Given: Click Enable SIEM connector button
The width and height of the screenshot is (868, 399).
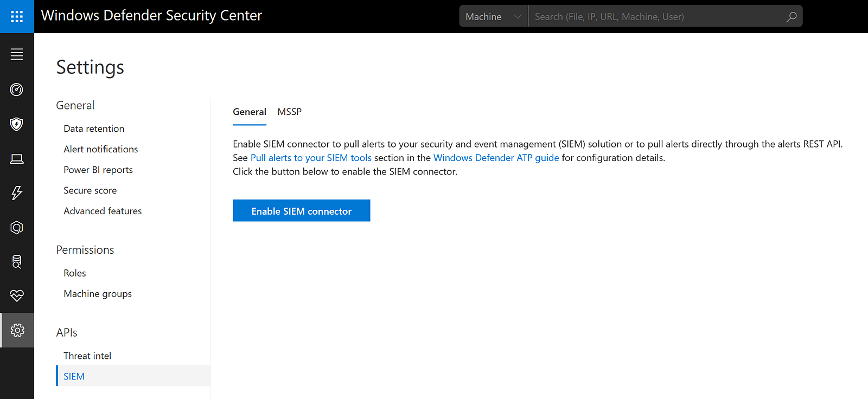Looking at the screenshot, I should point(301,211).
